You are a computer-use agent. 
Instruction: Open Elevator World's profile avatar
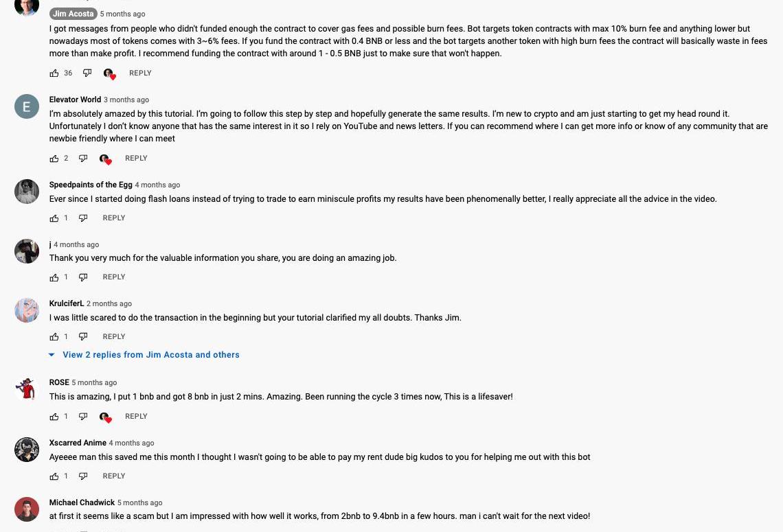click(27, 106)
